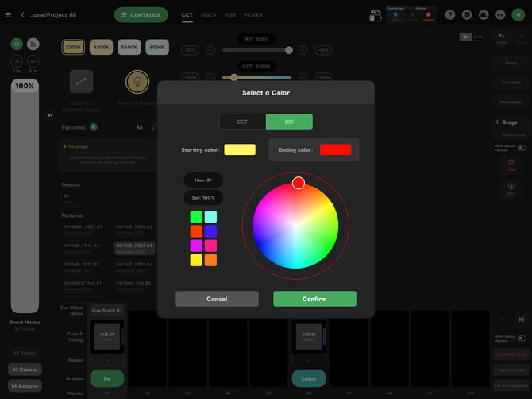Click the 5600K preset button
Viewport: 532px width, 399px height.
(129, 47)
